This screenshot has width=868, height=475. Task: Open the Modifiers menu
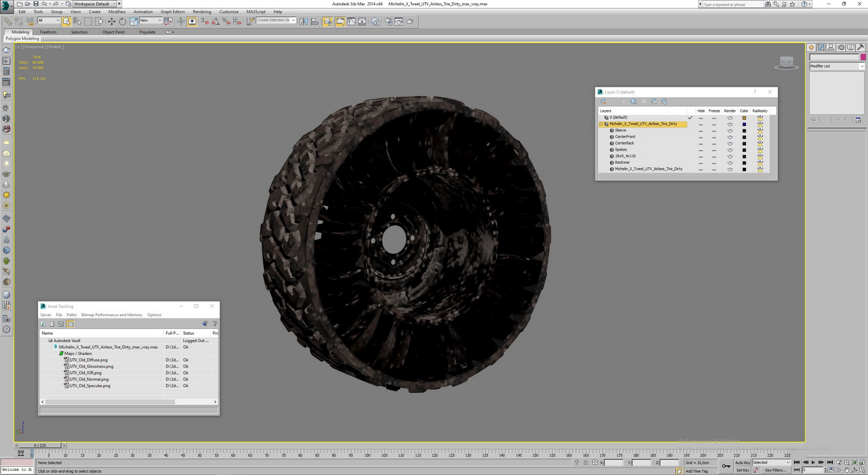click(117, 12)
